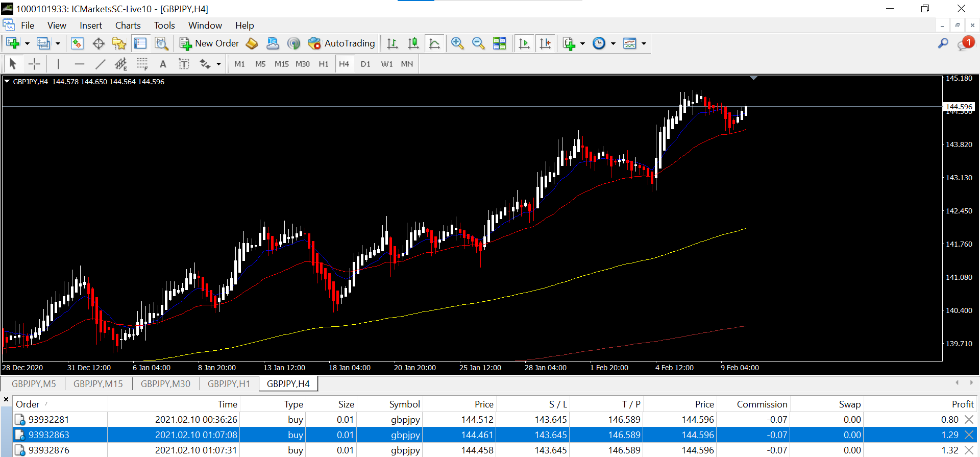Select the crosshair tool
Image resolution: width=980 pixels, height=457 pixels.
coord(34,64)
